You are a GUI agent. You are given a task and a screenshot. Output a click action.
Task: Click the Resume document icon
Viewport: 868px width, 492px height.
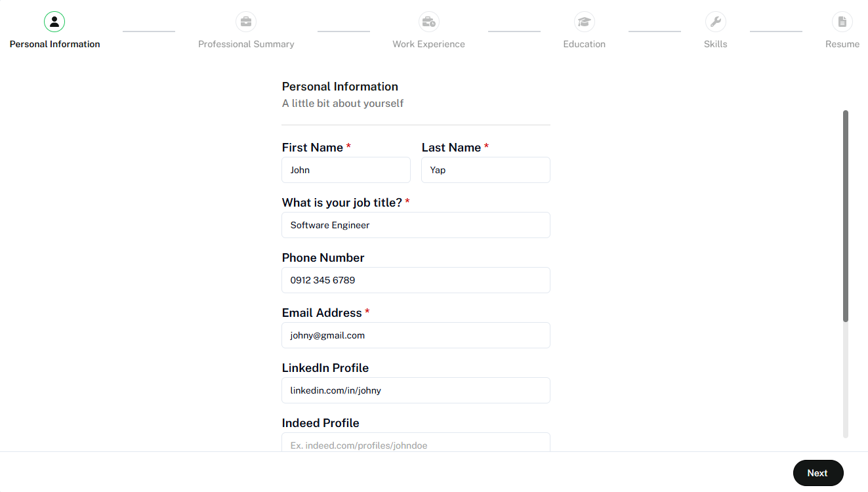(x=842, y=22)
